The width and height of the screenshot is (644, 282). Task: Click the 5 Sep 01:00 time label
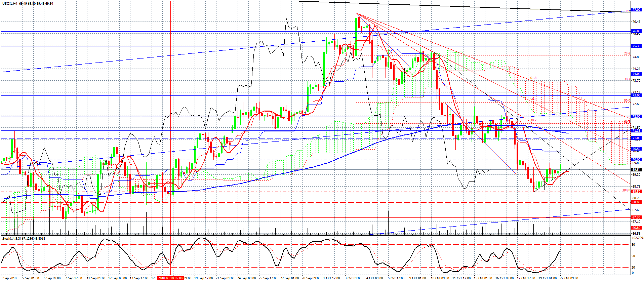pos(31,278)
